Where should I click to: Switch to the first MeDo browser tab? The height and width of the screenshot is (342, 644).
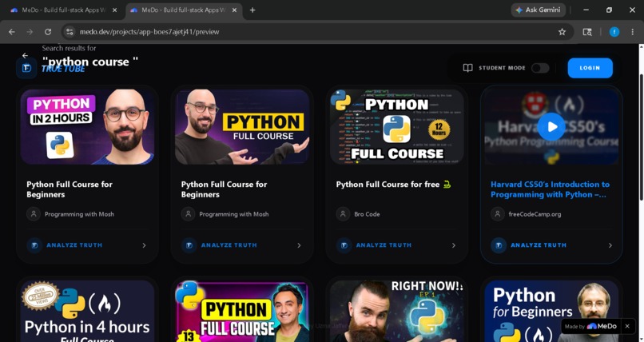click(x=64, y=10)
